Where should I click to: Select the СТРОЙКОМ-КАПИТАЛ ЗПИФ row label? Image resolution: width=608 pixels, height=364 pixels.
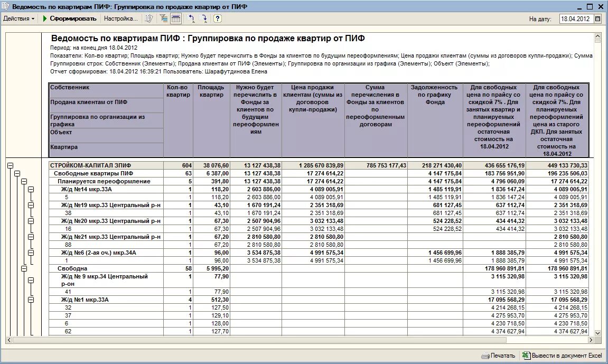pyautogui.click(x=90, y=165)
